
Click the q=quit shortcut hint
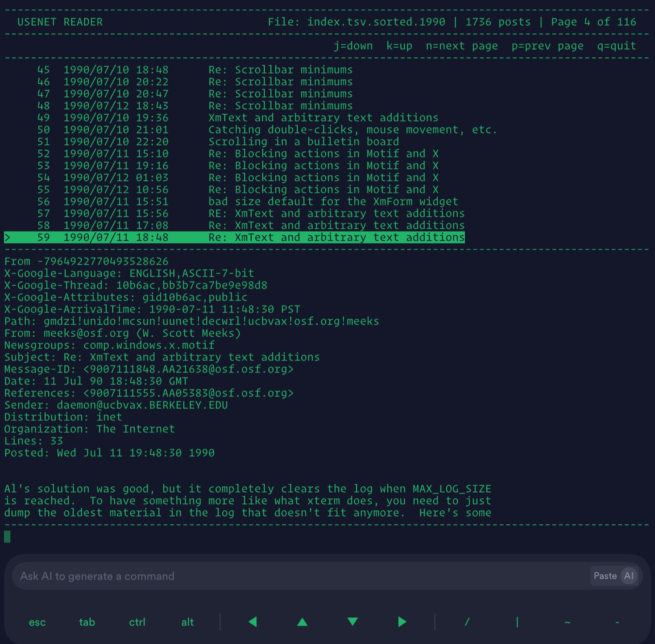pos(616,46)
